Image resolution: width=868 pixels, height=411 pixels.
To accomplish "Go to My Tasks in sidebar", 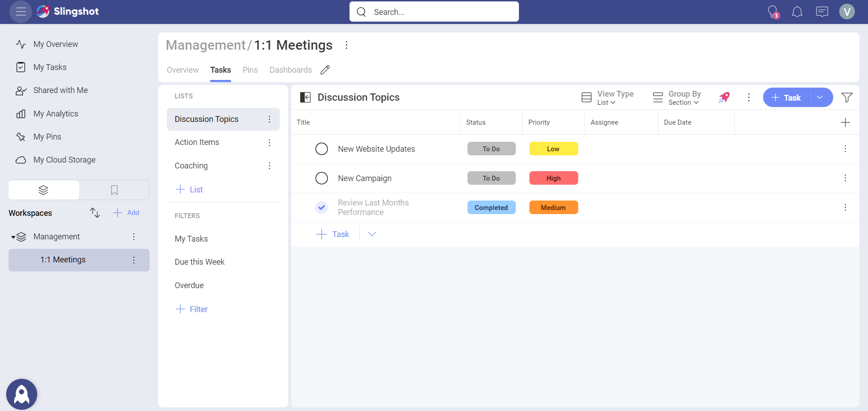I will tap(50, 67).
